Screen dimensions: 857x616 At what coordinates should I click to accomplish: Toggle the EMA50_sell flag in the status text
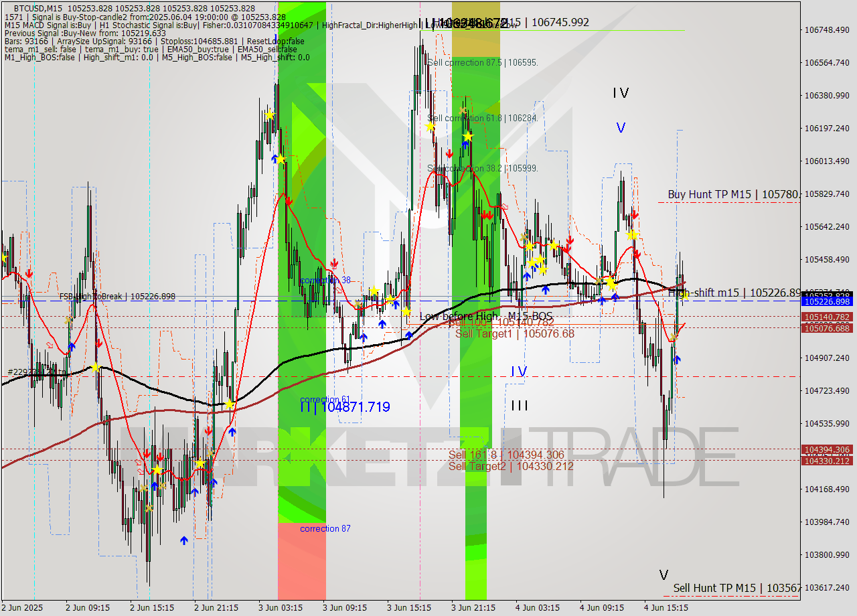point(268,48)
